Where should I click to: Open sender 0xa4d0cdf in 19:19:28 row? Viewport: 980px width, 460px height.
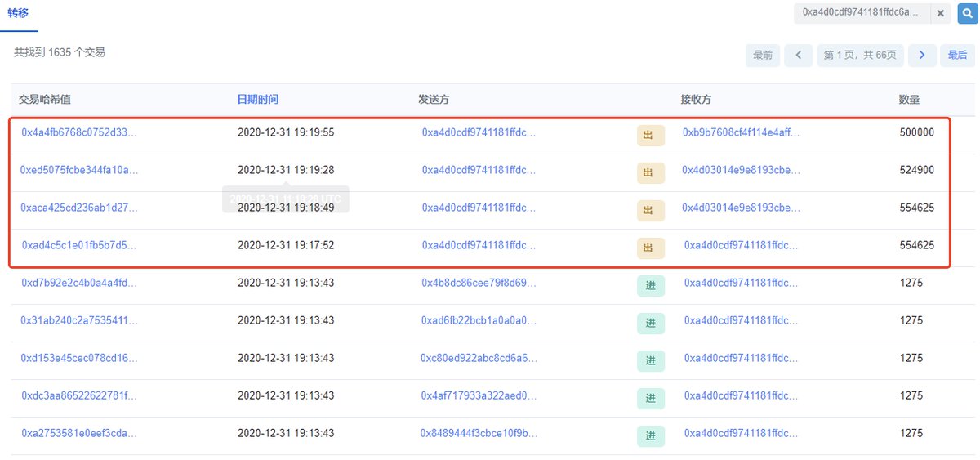(x=479, y=170)
